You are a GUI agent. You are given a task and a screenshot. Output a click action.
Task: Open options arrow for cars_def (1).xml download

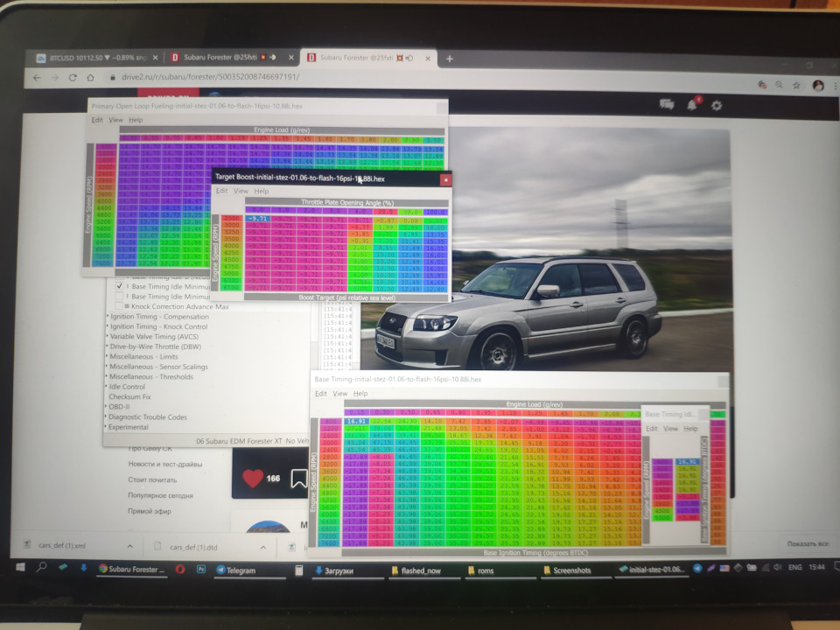[x=130, y=546]
